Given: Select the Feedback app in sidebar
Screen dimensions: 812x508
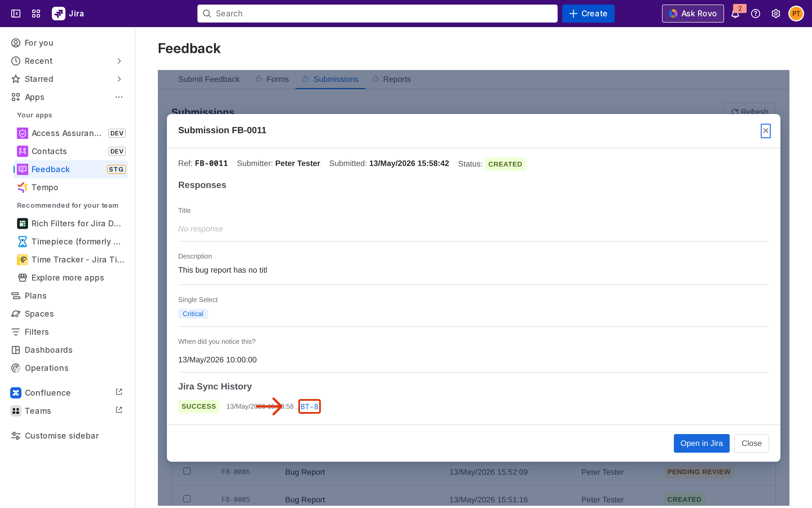Looking at the screenshot, I should [x=70, y=169].
